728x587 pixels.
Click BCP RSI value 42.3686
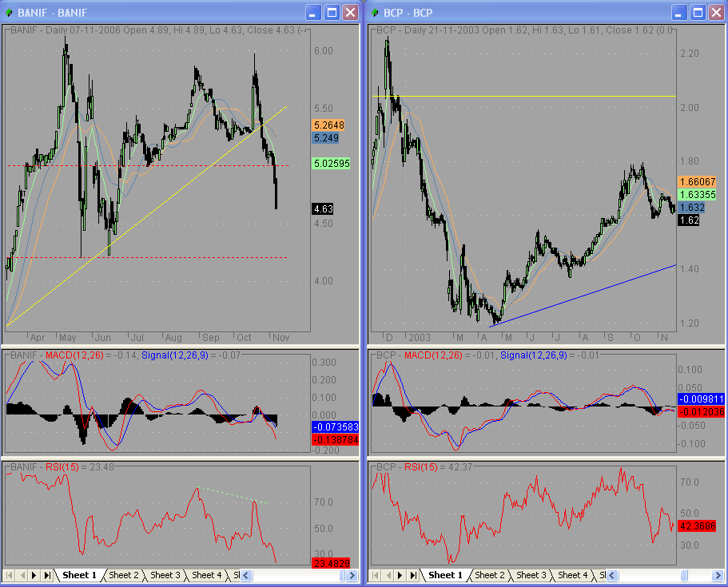pos(697,526)
